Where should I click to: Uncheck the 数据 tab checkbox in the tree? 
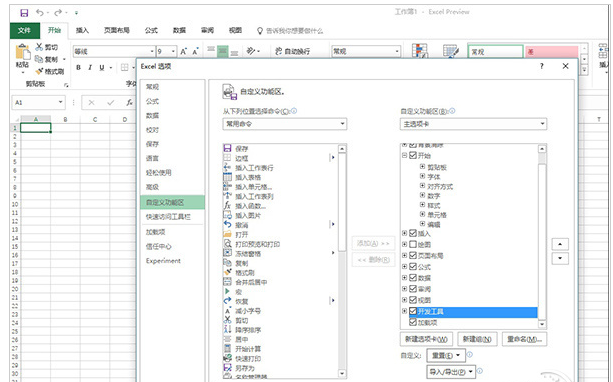click(413, 278)
